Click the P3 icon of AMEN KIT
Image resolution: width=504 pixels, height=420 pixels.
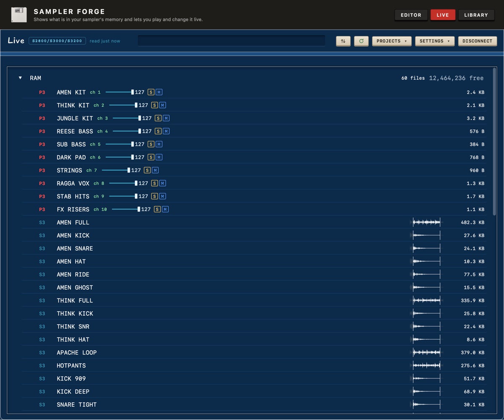click(x=42, y=92)
